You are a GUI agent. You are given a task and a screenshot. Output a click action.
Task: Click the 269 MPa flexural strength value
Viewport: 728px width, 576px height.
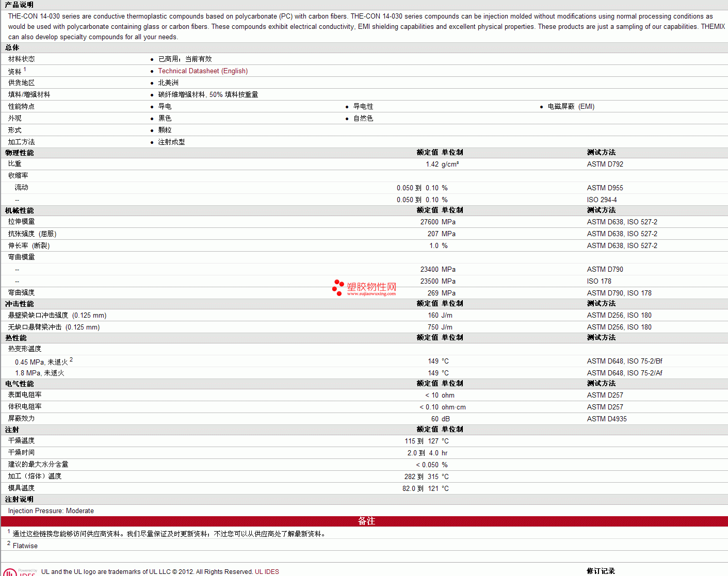(x=442, y=293)
